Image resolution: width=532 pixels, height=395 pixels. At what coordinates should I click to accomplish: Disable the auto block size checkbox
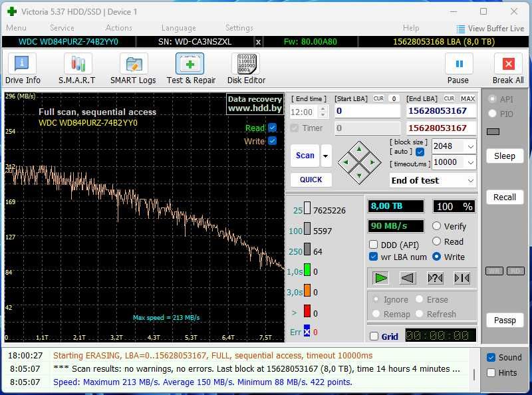[x=420, y=152]
